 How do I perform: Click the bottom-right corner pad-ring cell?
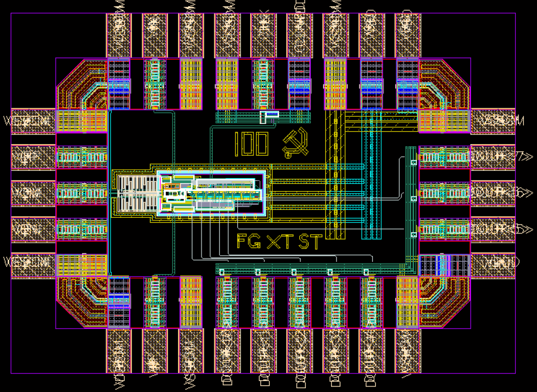coord(444,302)
